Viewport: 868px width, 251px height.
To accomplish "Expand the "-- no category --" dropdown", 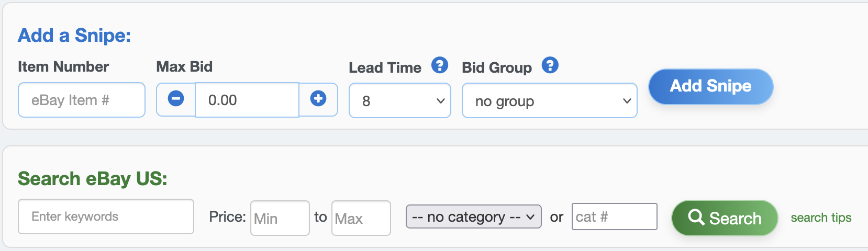I will (473, 216).
